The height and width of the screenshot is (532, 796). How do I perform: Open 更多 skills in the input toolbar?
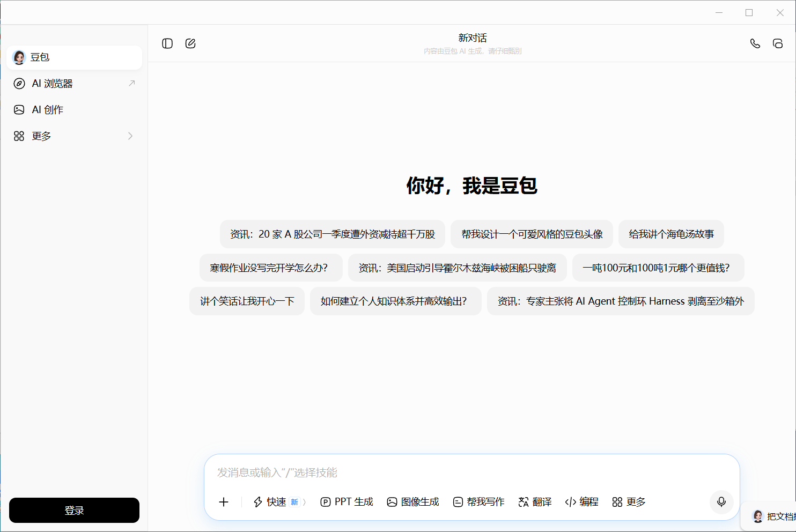(x=629, y=502)
